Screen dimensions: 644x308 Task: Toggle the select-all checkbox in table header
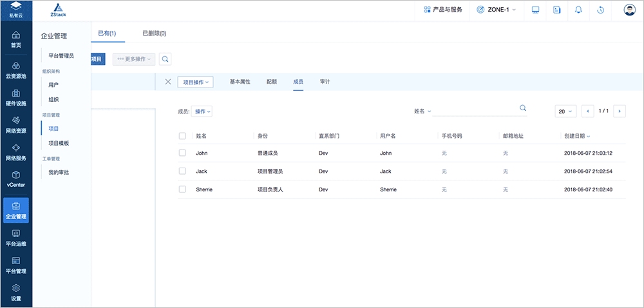coord(182,136)
